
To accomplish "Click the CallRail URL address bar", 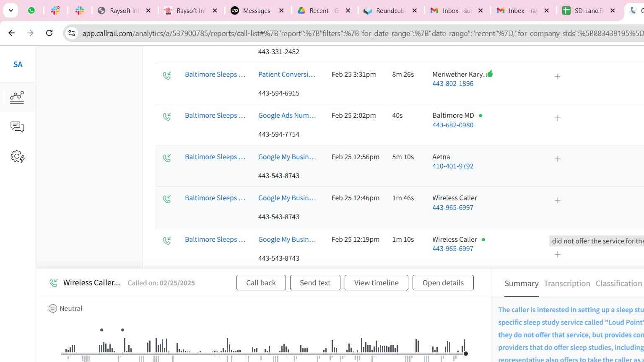I will (362, 33).
